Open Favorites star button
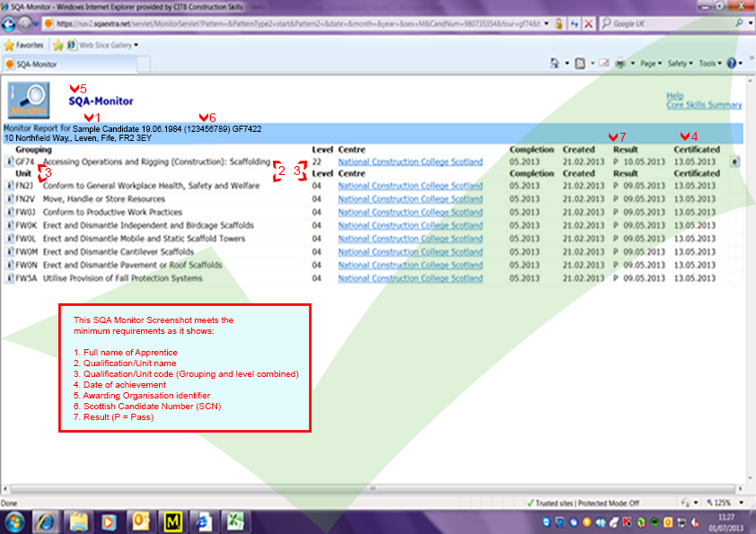 tap(23, 45)
